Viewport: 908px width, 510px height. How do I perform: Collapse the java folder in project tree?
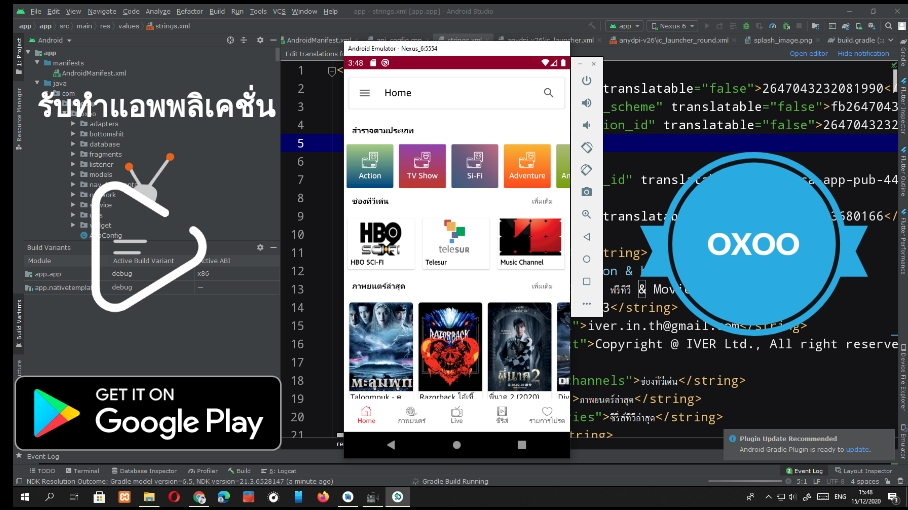tap(37, 83)
